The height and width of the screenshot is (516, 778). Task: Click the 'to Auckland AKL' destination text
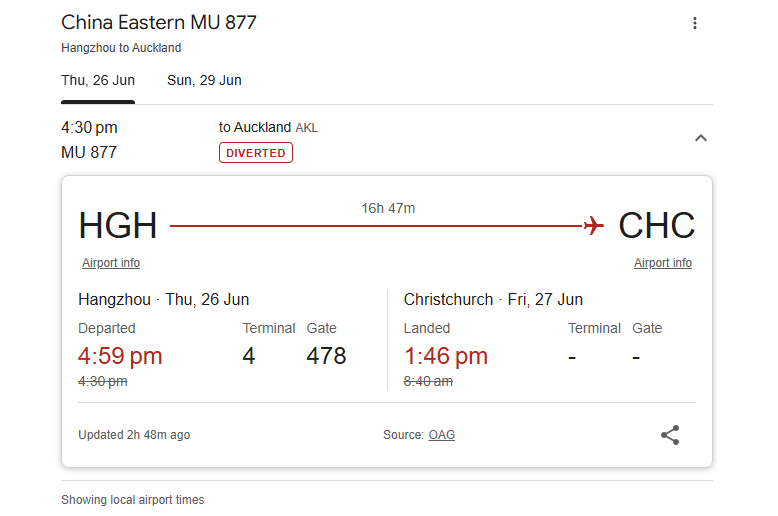coord(268,128)
